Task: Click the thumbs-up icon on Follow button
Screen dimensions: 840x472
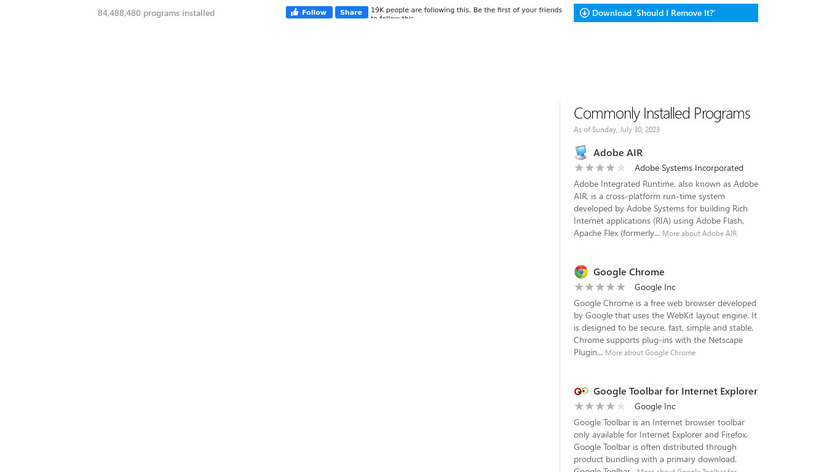Action: click(295, 12)
